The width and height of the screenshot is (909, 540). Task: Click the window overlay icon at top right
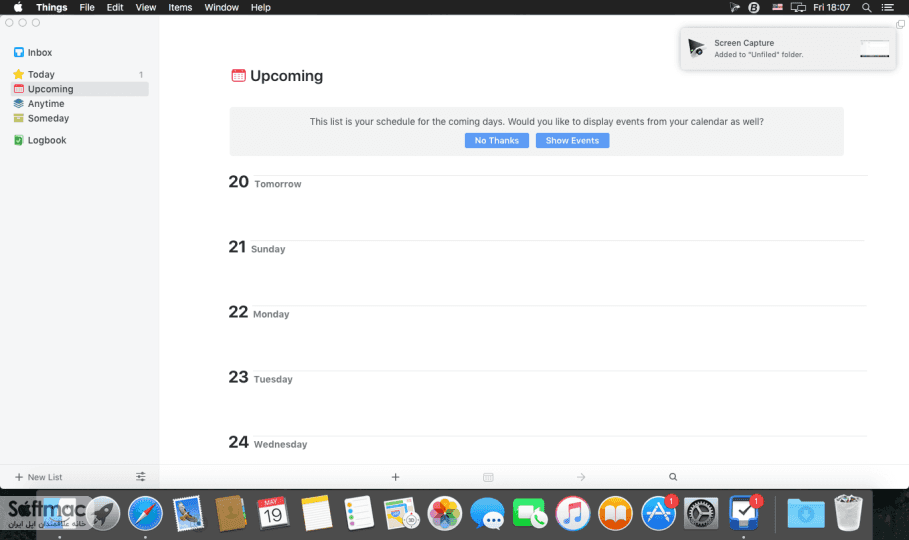pos(900,24)
